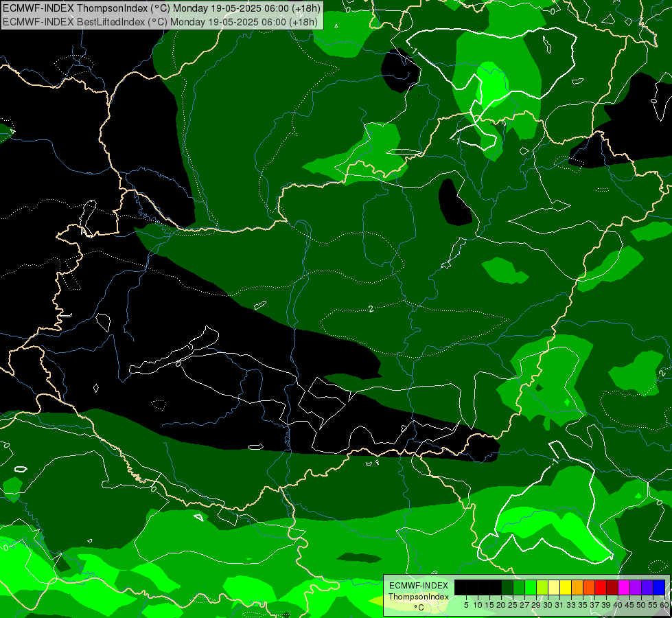Viewport: 672px width, 618px height.
Task: Click the indigo 50–55 legend swatch
Action: tap(647, 588)
